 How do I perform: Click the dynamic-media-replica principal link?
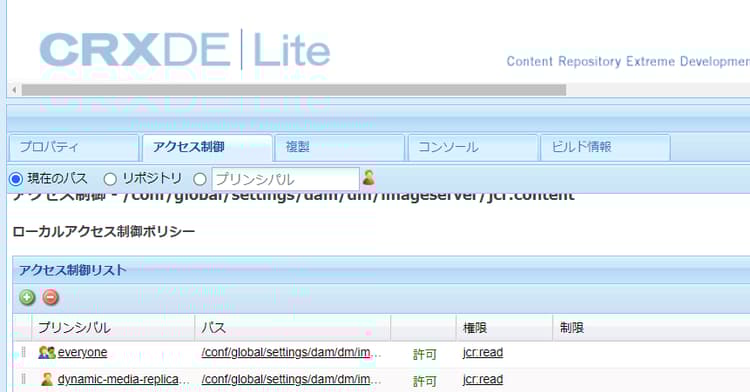[123, 379]
